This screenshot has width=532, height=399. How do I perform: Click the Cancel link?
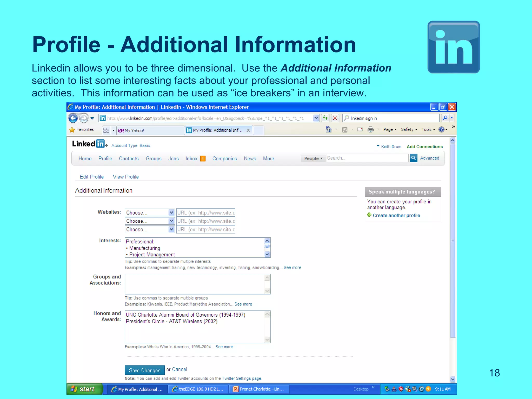[179, 369]
